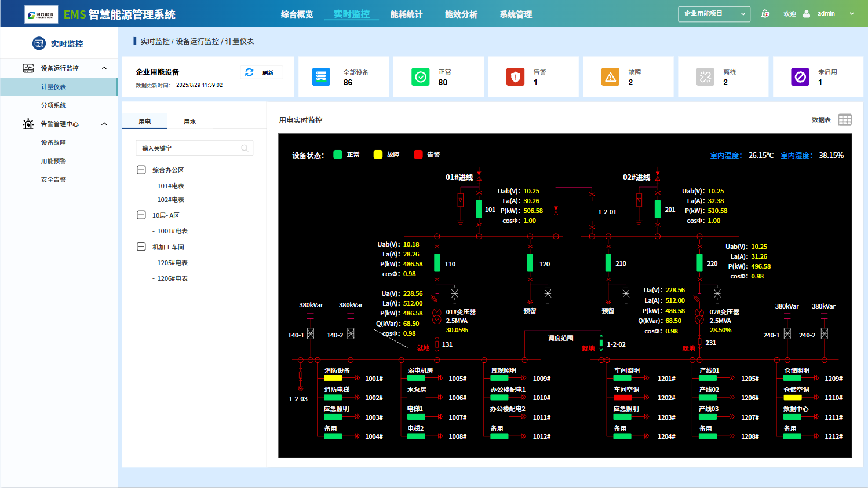Switch to the 用水 tab
The height and width of the screenshot is (488, 868).
click(x=190, y=122)
